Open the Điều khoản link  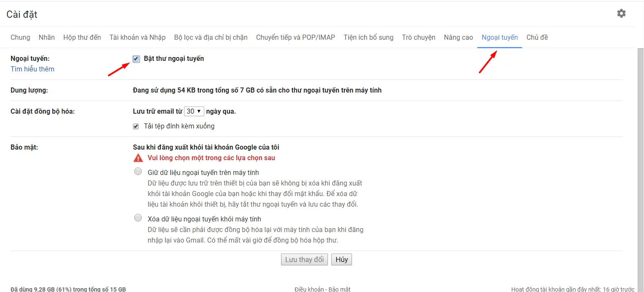309,289
